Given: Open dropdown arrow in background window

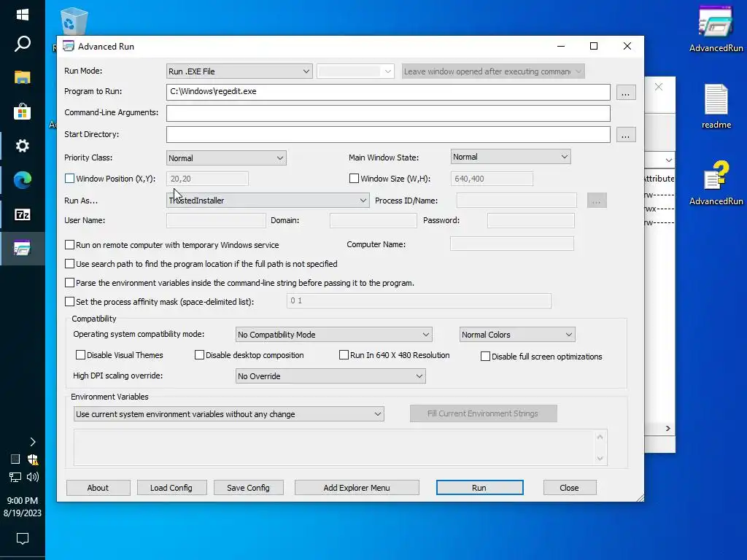Looking at the screenshot, I should [x=669, y=160].
